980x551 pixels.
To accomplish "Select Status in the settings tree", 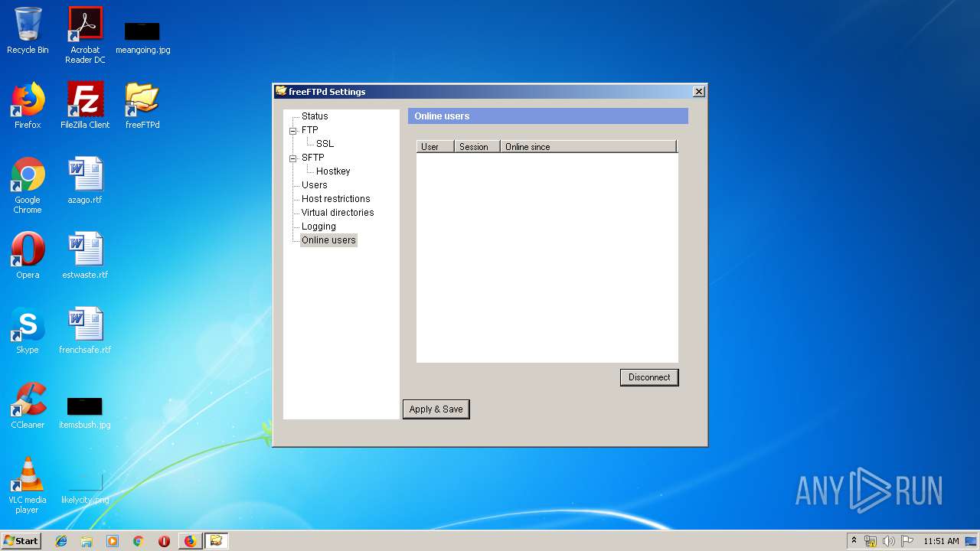I will (x=315, y=116).
